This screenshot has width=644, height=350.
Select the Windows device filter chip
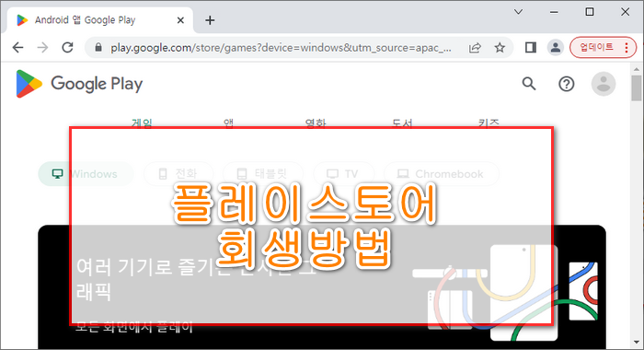[x=86, y=174]
